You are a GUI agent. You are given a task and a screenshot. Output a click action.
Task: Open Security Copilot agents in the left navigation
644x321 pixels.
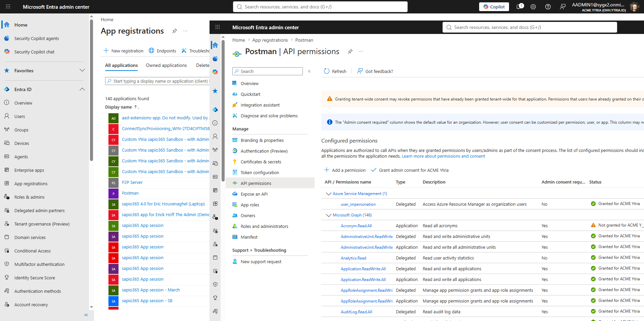[x=37, y=39]
